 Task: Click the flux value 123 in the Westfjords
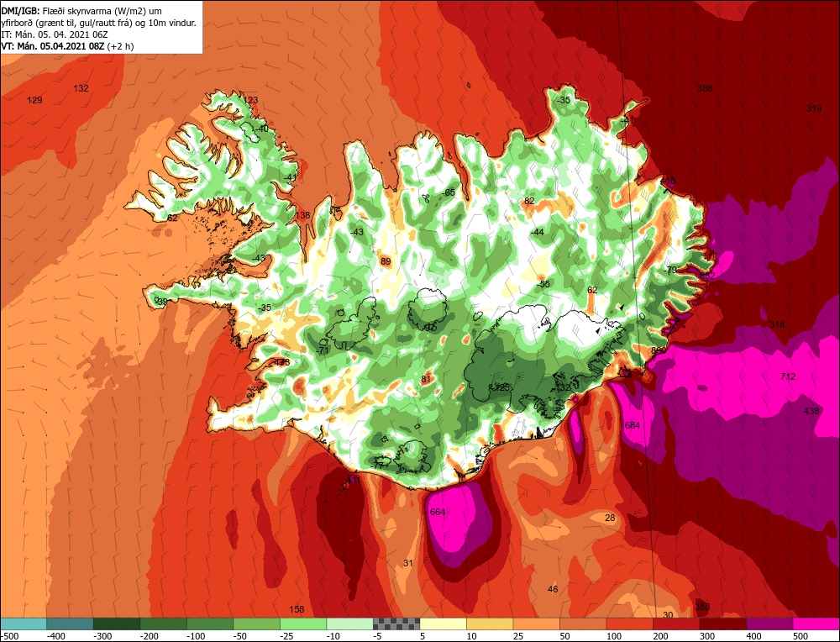(x=250, y=100)
